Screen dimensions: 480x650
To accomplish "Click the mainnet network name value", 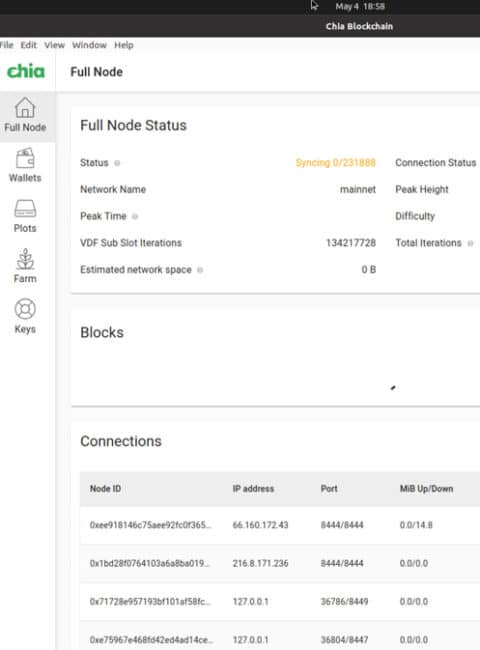I will [358, 189].
